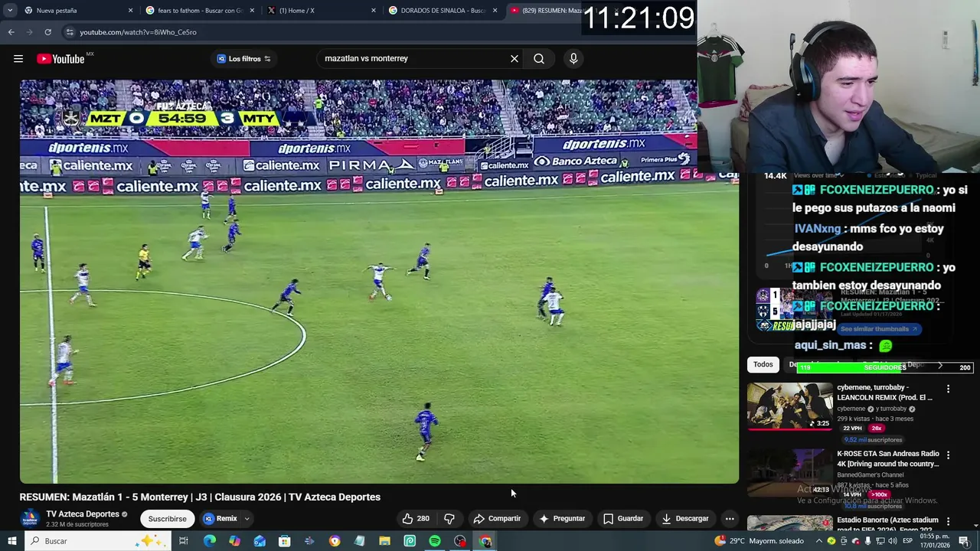Close the DORADOS DE SINALOA tab
This screenshot has height=551, width=980.
(495, 11)
